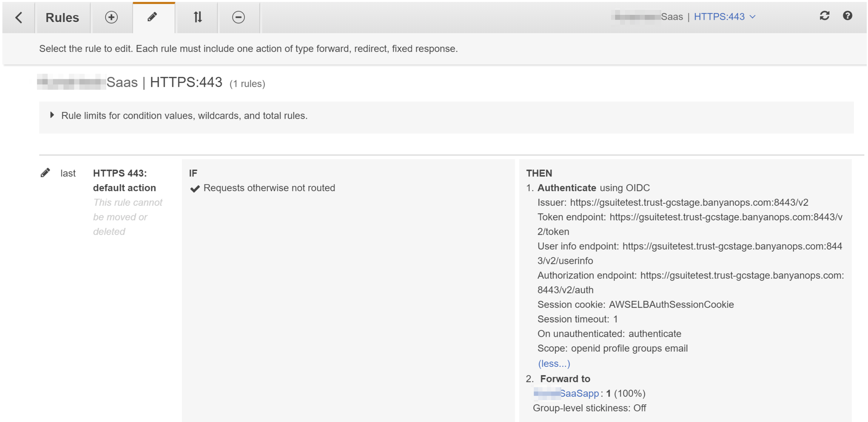Click the THEN actions panel heading
The height and width of the screenshot is (422, 868).
click(x=539, y=173)
